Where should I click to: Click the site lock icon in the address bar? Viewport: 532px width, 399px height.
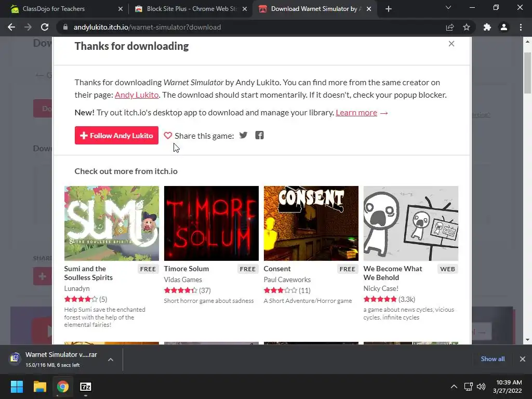click(65, 27)
